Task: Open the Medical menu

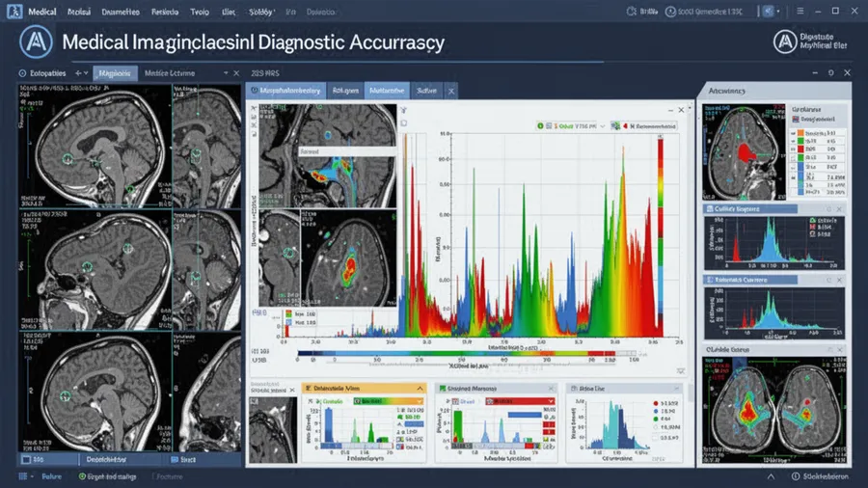Action: [x=42, y=12]
